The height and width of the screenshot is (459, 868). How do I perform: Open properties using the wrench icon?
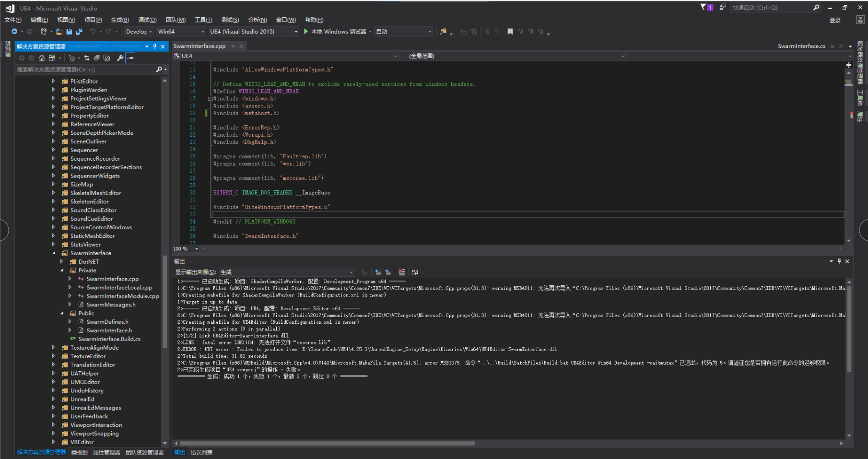(x=120, y=58)
